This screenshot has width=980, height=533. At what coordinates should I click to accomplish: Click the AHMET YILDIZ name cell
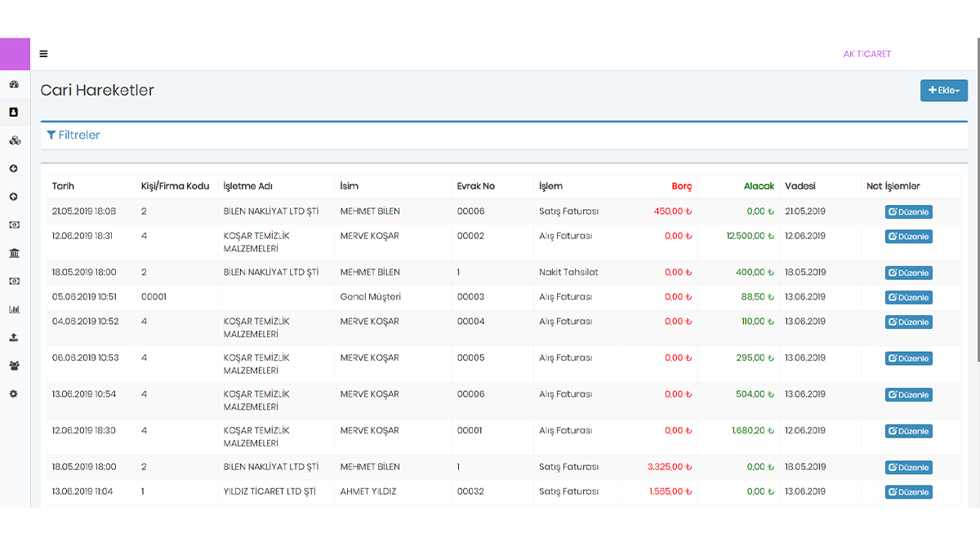click(x=367, y=491)
